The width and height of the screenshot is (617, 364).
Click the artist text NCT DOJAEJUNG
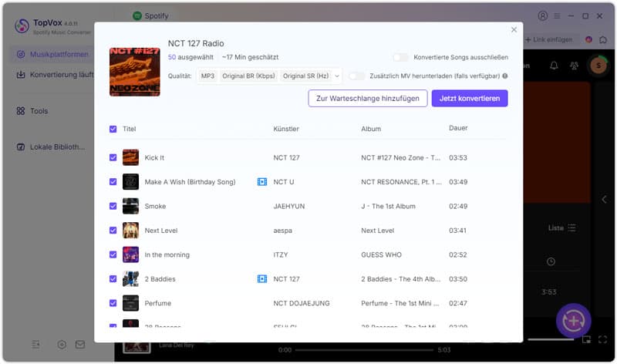(302, 303)
